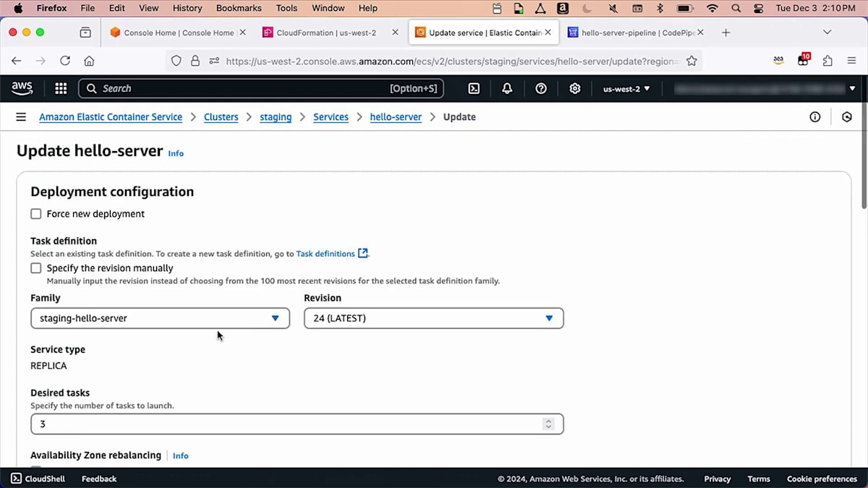Close the Update service tab

[x=548, y=33]
